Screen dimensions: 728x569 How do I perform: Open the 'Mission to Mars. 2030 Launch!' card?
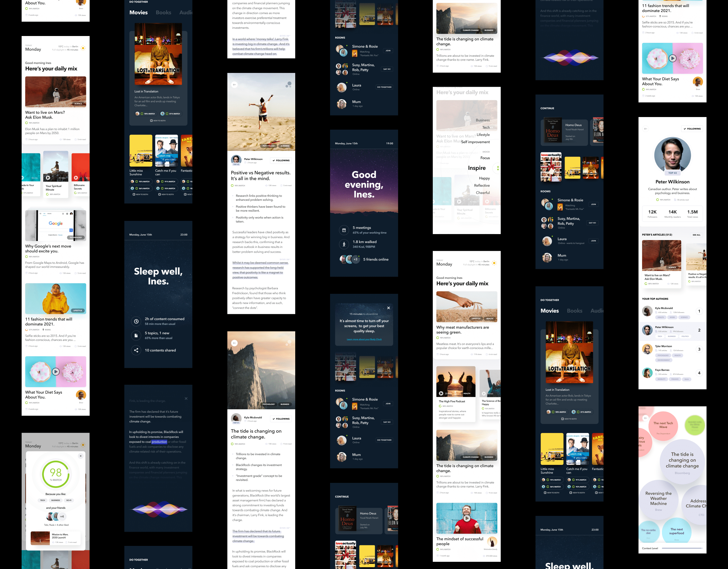point(56,538)
